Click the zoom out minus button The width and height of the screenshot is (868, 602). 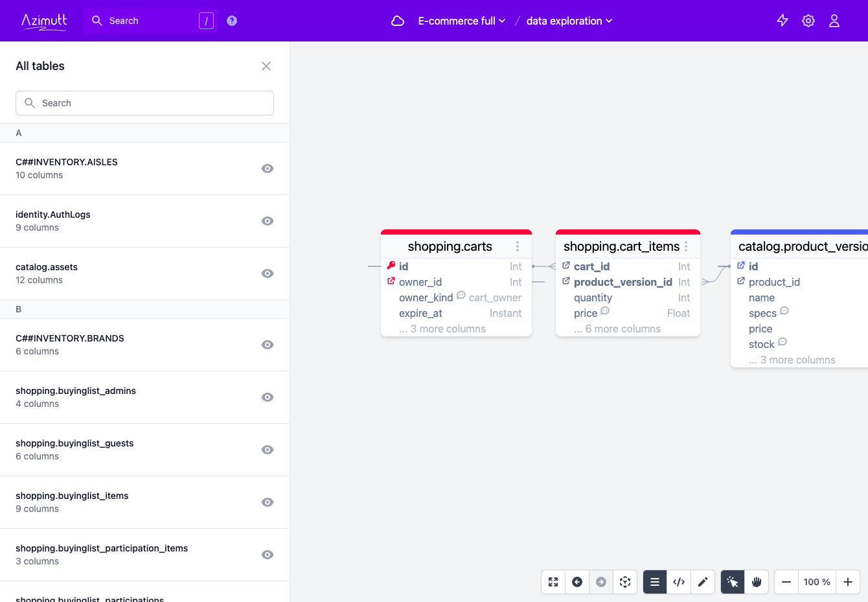coord(786,582)
